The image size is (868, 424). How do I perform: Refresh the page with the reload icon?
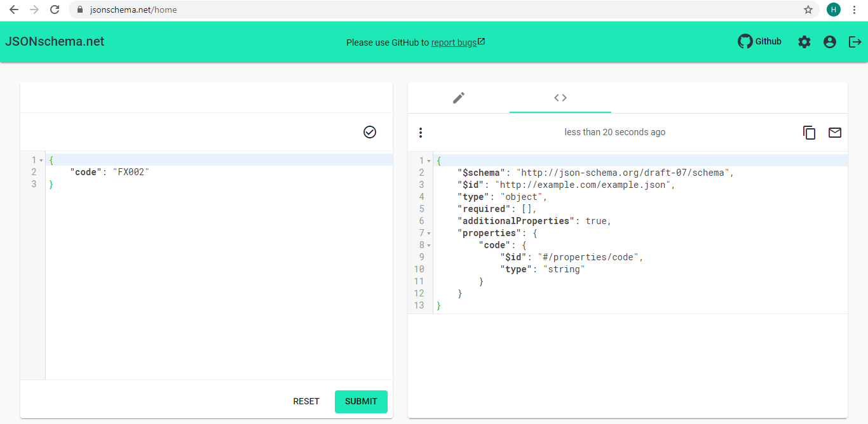pos(54,10)
